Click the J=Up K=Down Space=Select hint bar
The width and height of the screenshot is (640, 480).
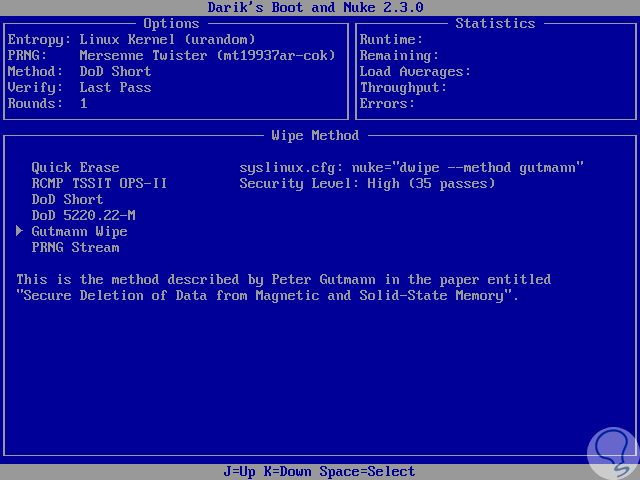[319, 472]
